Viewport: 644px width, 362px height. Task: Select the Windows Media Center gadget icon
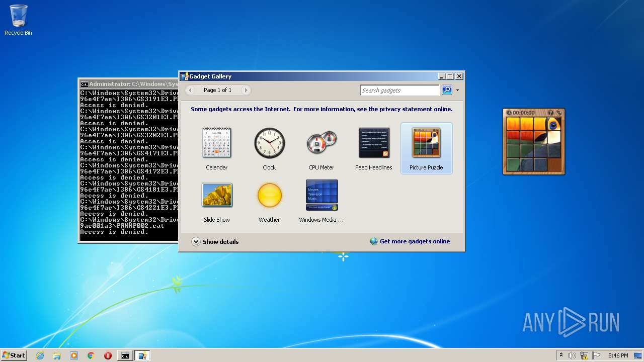pos(321,195)
